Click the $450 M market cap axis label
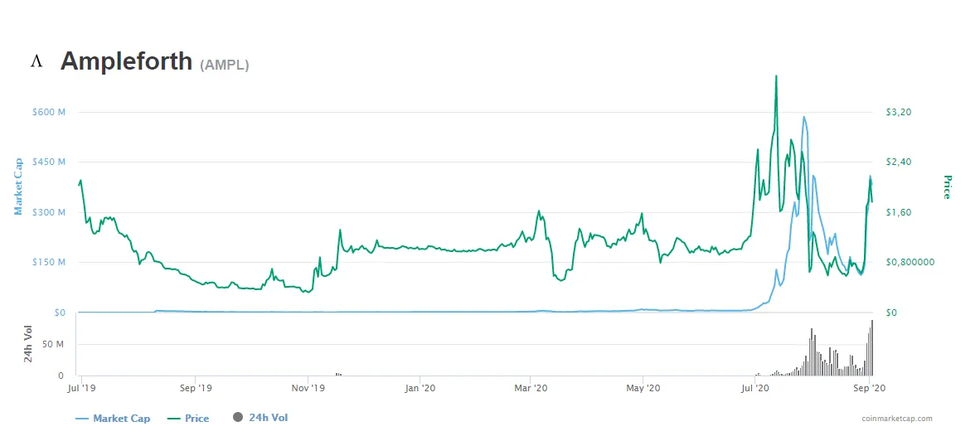 click(49, 162)
